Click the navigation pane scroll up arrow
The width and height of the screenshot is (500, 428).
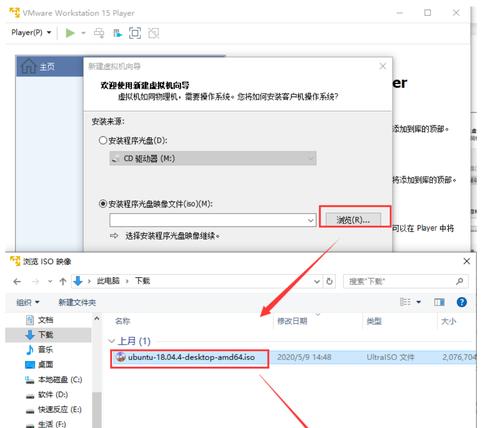(x=97, y=318)
